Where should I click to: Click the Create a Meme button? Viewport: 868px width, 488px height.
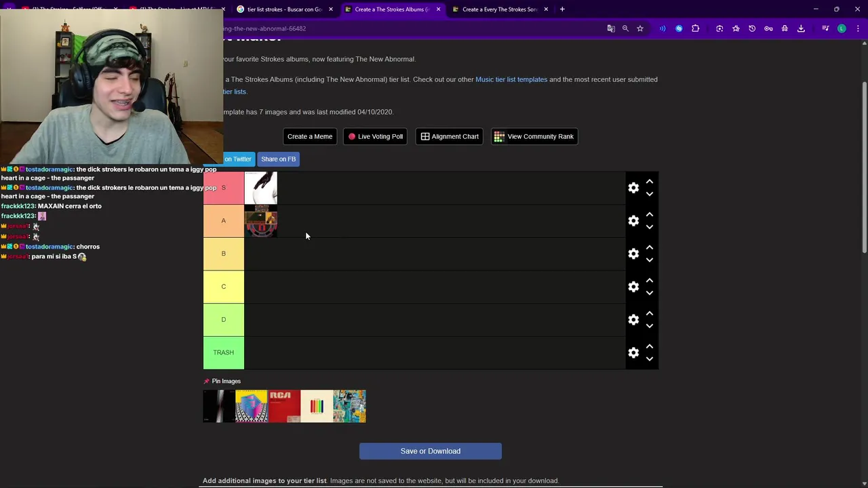pos(310,137)
